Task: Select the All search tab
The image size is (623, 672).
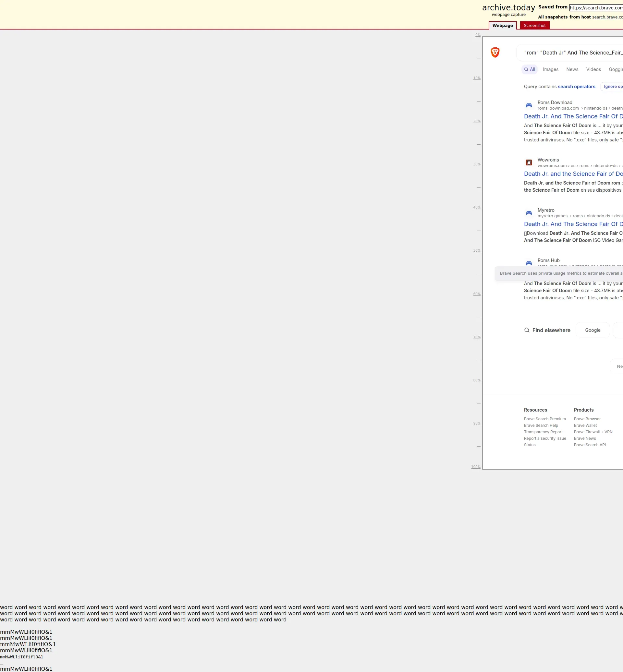Action: coord(529,69)
